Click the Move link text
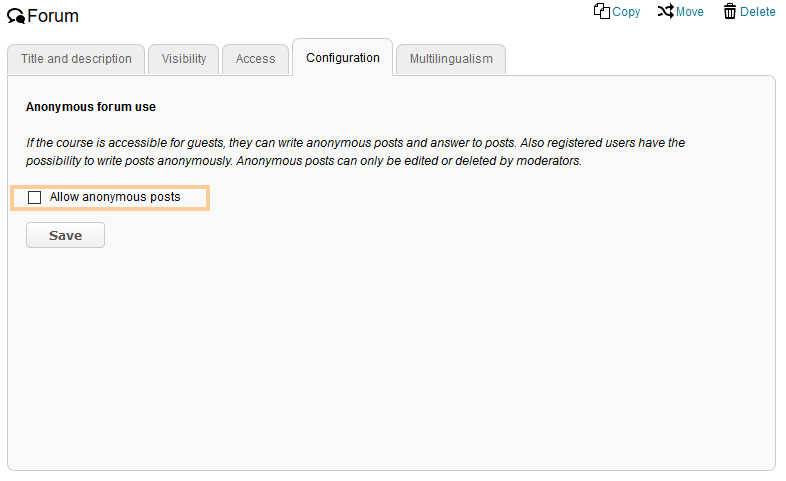 [690, 12]
